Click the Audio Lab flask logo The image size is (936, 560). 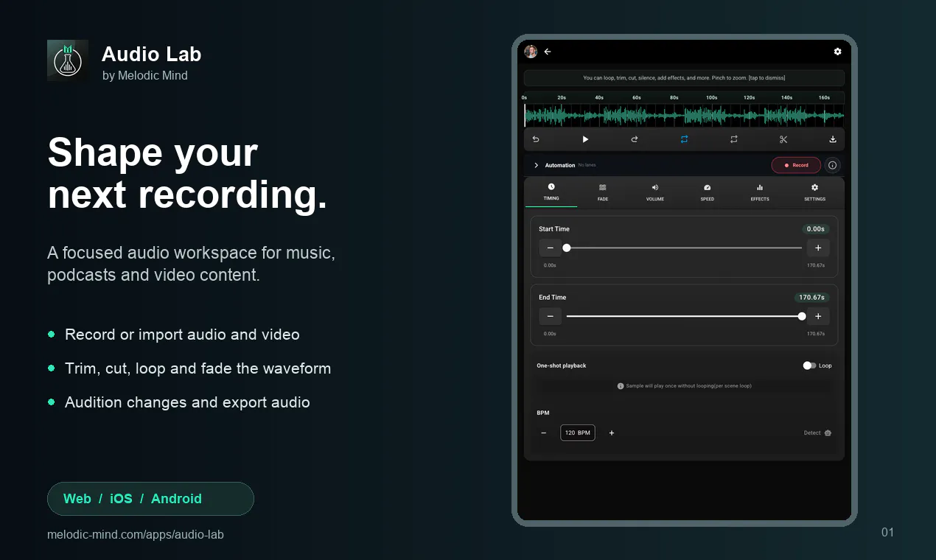[x=68, y=60]
